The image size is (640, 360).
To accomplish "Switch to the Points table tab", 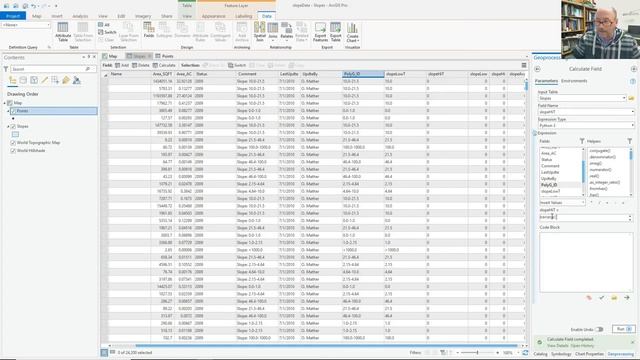I will pyautogui.click(x=164, y=56).
